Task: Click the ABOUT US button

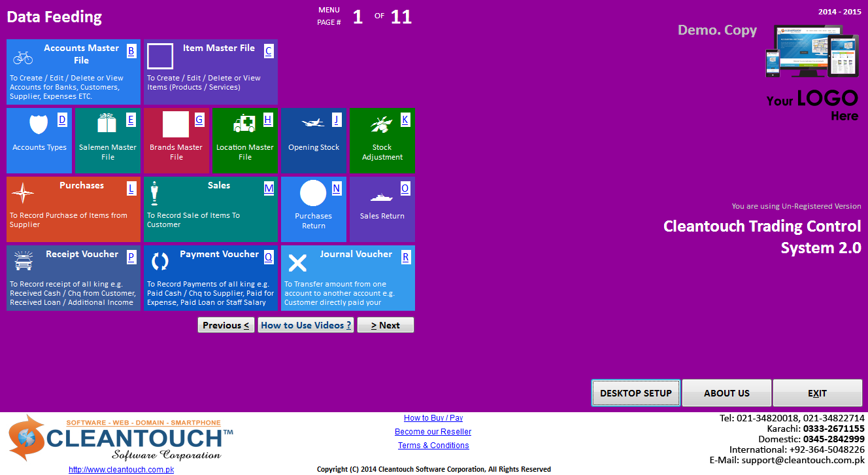Action: click(727, 393)
